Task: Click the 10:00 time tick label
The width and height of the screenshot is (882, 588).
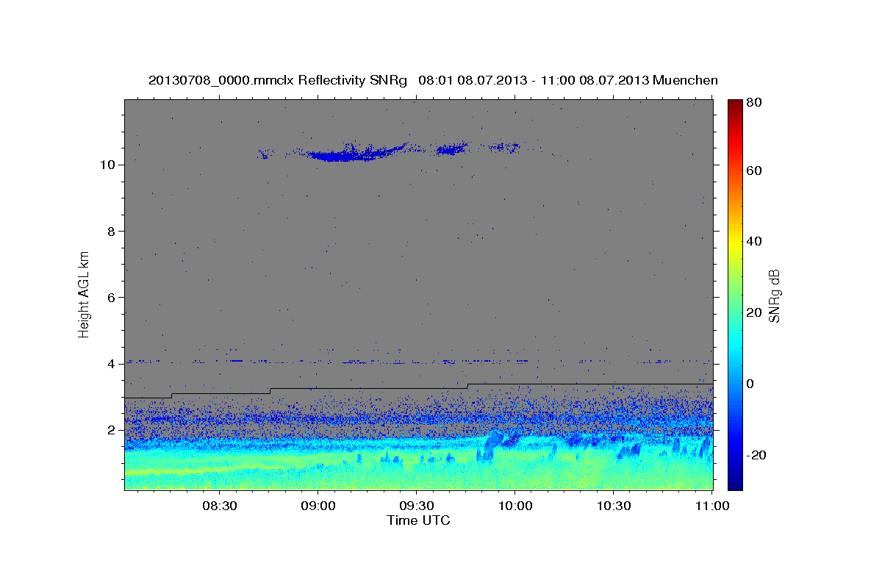Action: click(x=514, y=506)
